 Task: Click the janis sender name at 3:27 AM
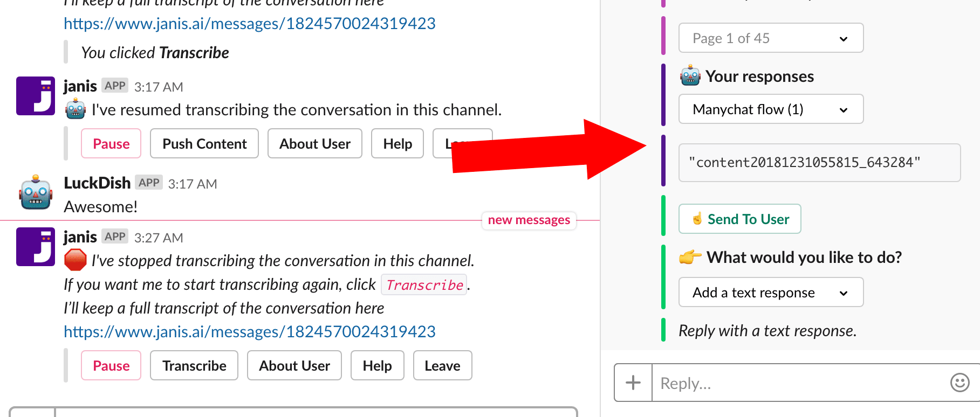point(80,237)
